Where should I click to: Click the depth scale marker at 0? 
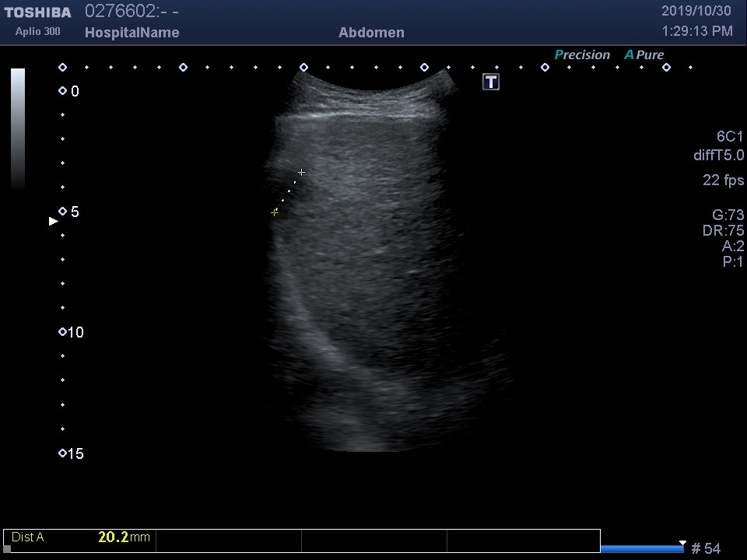[62, 91]
